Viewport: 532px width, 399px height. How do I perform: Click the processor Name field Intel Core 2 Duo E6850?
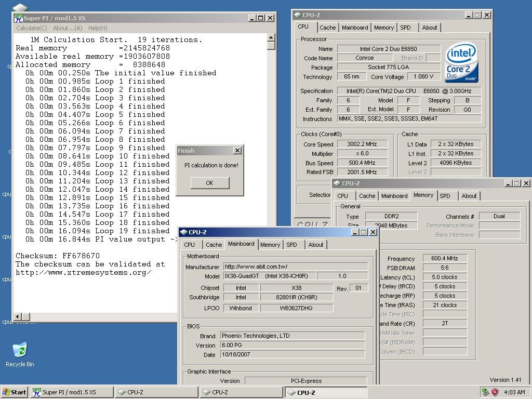389,49
